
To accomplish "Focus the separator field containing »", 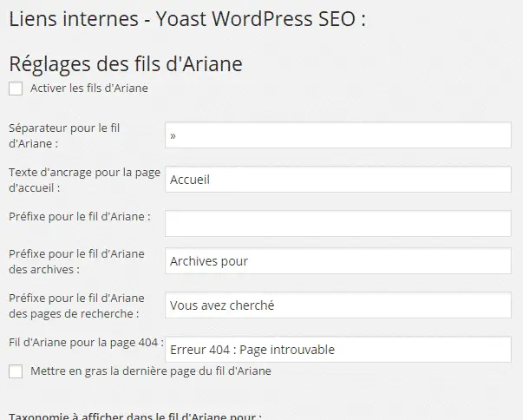I will pos(338,135).
